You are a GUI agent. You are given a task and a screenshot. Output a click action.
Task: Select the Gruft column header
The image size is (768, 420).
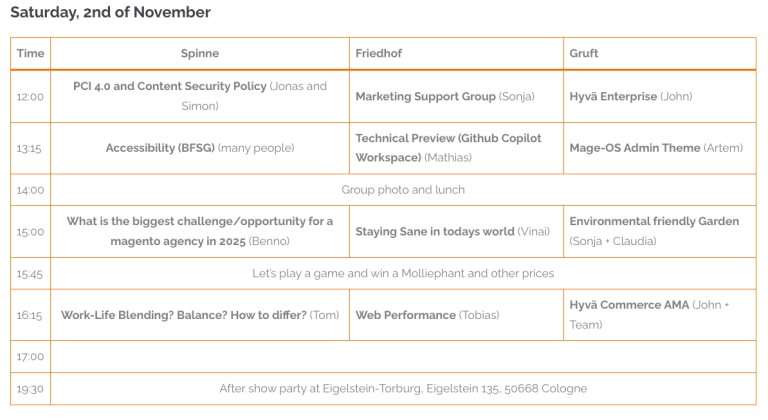pos(584,54)
